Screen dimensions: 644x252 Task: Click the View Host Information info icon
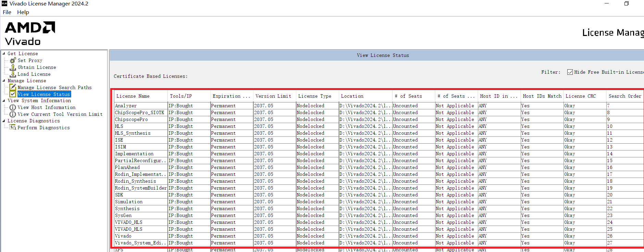(x=13, y=107)
